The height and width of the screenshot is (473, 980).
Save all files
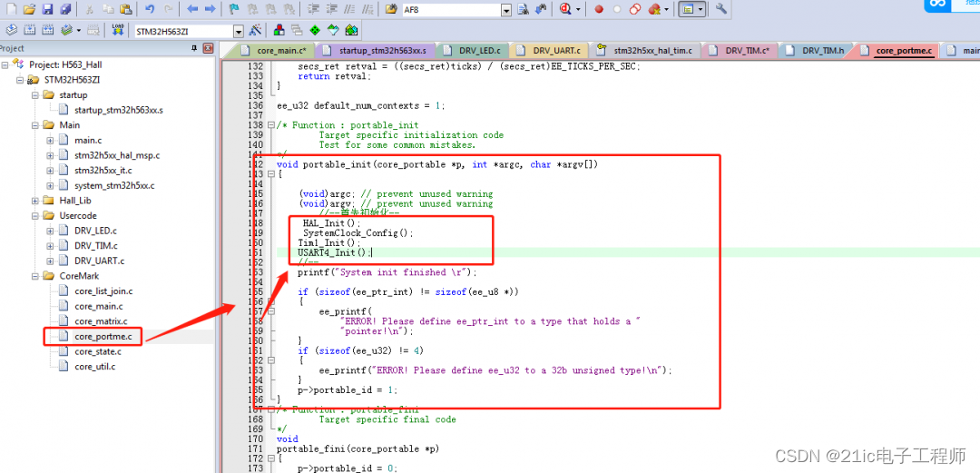point(65,9)
